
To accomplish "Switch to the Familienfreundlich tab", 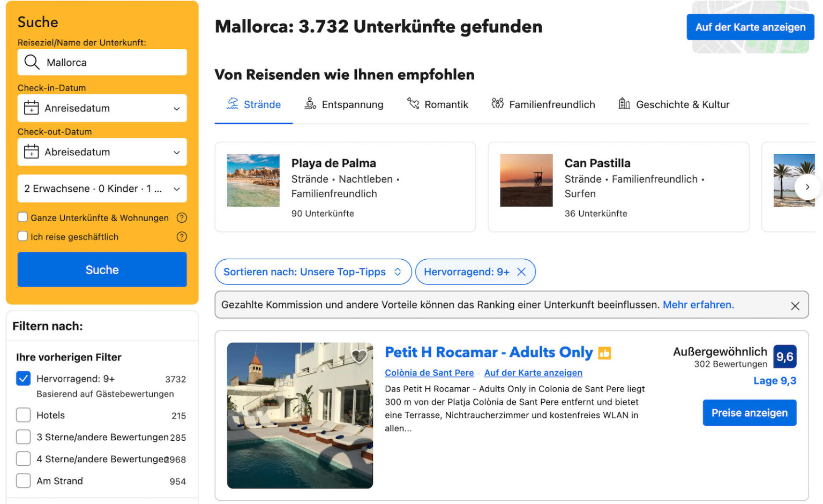I will 552,104.
